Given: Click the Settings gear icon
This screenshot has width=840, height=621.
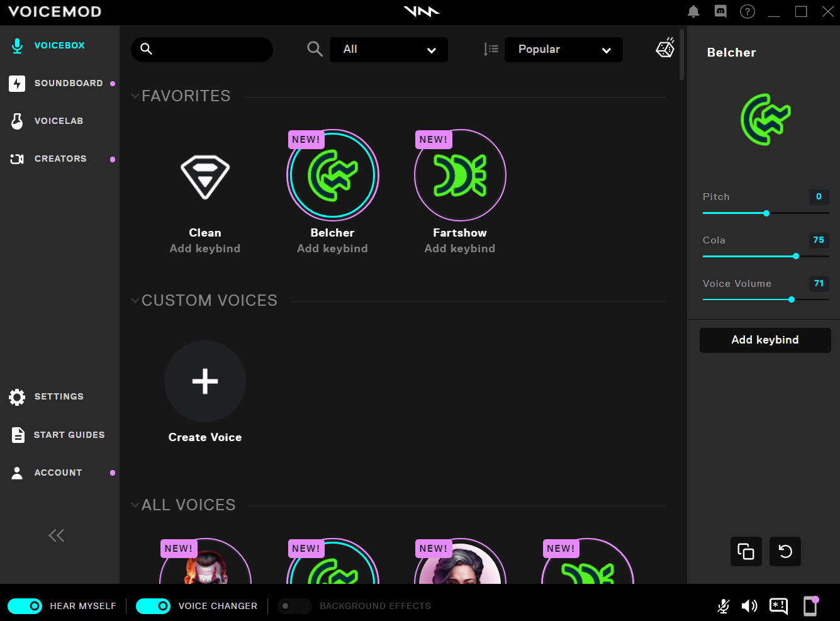Looking at the screenshot, I should (17, 397).
